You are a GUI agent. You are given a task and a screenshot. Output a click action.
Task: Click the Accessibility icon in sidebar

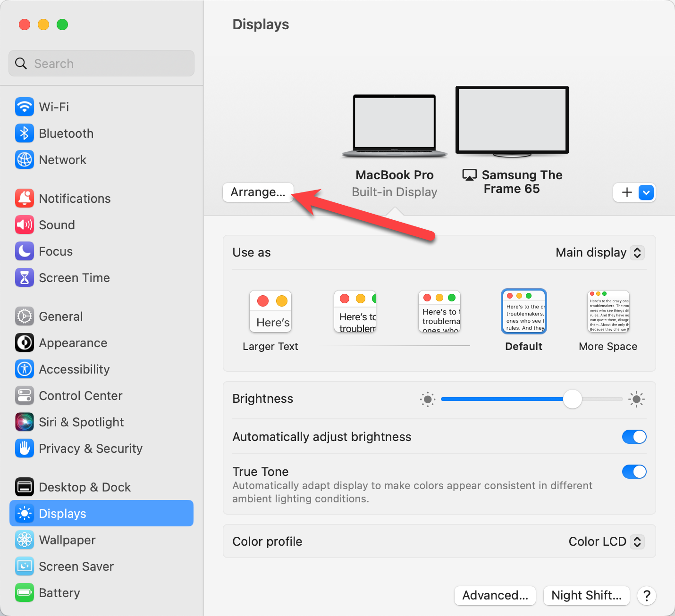point(25,369)
